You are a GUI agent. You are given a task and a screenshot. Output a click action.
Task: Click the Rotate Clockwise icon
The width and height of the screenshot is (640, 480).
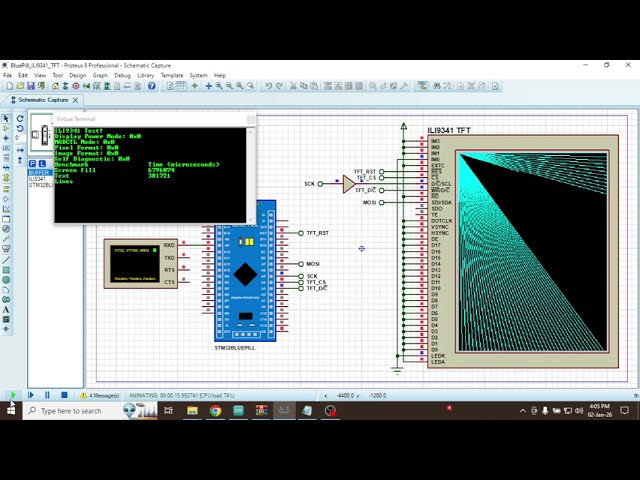[20, 118]
